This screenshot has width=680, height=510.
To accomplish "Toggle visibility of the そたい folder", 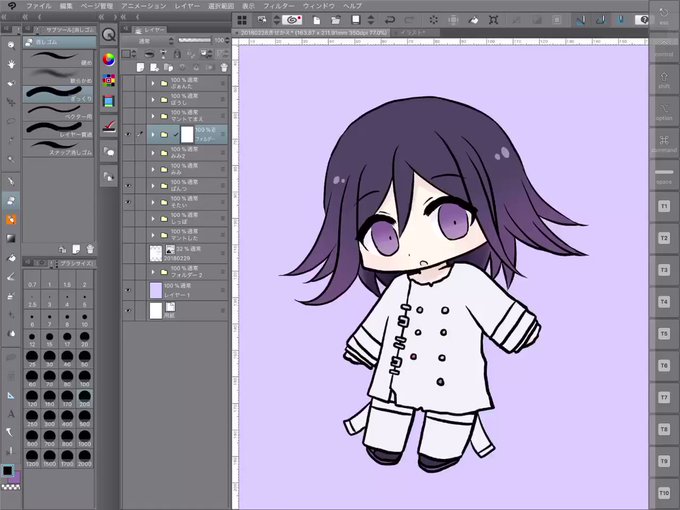I will (x=128, y=202).
